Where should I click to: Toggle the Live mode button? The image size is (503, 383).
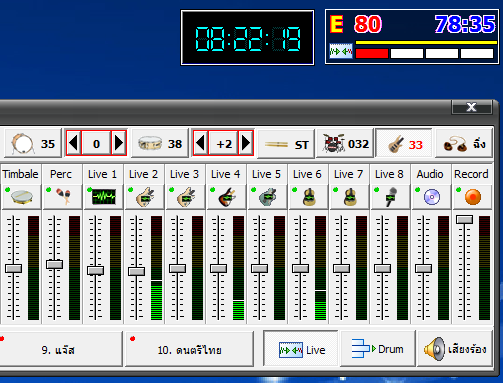301,349
